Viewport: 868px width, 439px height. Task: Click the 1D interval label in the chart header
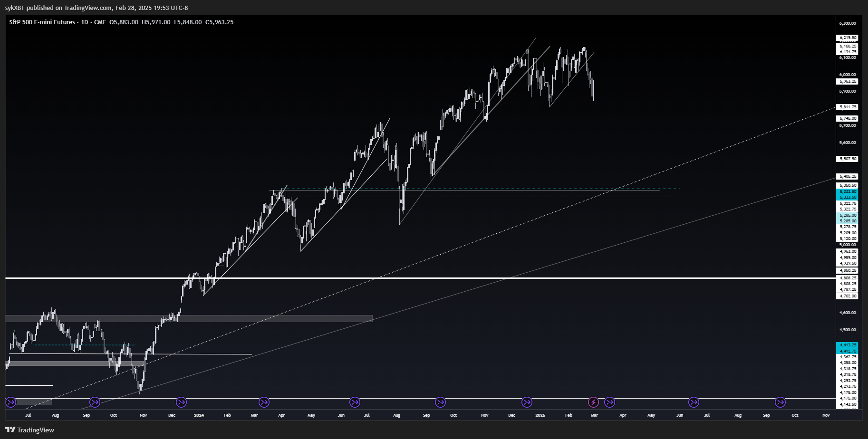(85, 22)
